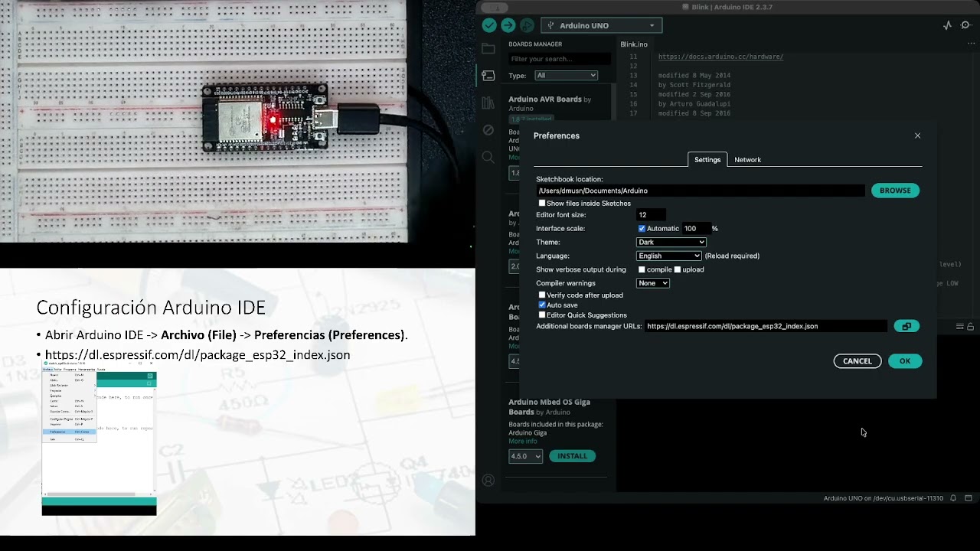Click the BROWSE button
980x551 pixels.
[895, 191]
